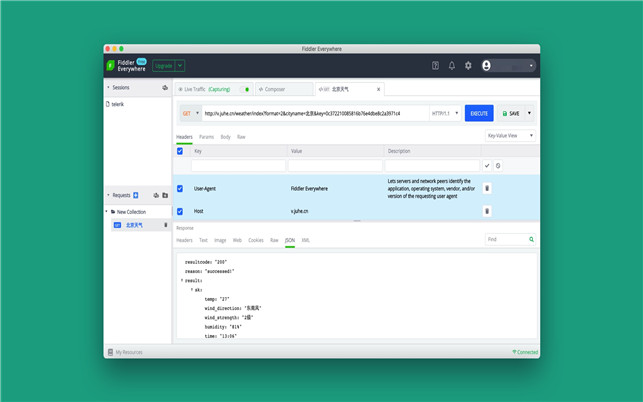
Task: Uncheck the Host header checkbox
Action: pyautogui.click(x=180, y=211)
